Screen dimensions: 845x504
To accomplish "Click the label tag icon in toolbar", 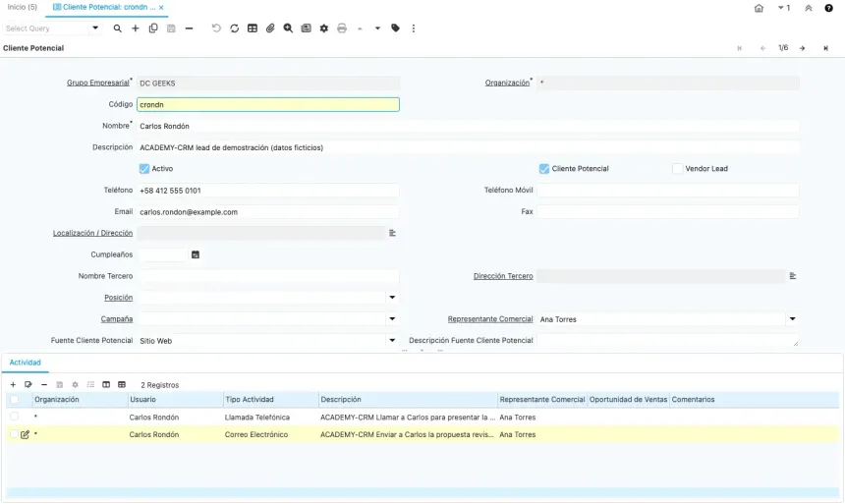I will click(396, 28).
